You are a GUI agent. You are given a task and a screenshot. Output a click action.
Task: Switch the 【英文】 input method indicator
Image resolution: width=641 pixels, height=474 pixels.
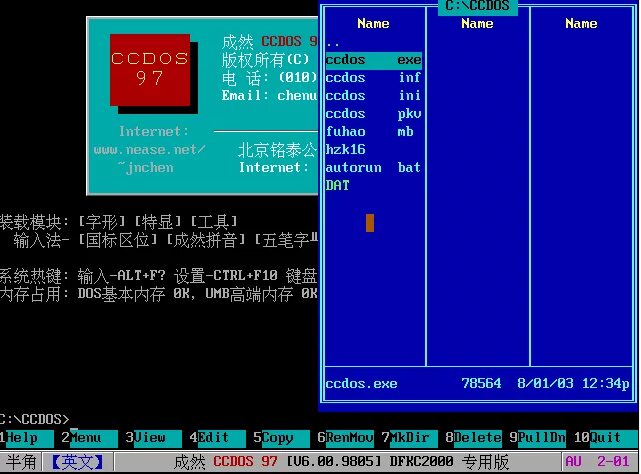[x=77, y=462]
